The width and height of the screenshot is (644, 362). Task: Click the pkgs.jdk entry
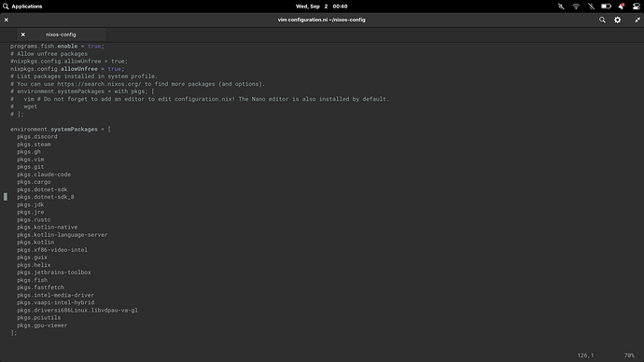pyautogui.click(x=31, y=205)
